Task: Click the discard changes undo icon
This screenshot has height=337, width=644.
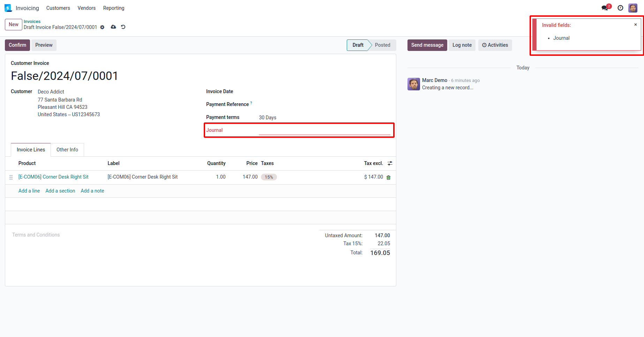Action: 123,27
